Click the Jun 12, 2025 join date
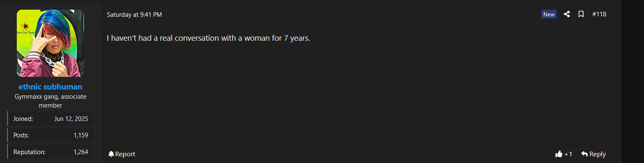This screenshot has width=644, height=163. click(x=71, y=119)
